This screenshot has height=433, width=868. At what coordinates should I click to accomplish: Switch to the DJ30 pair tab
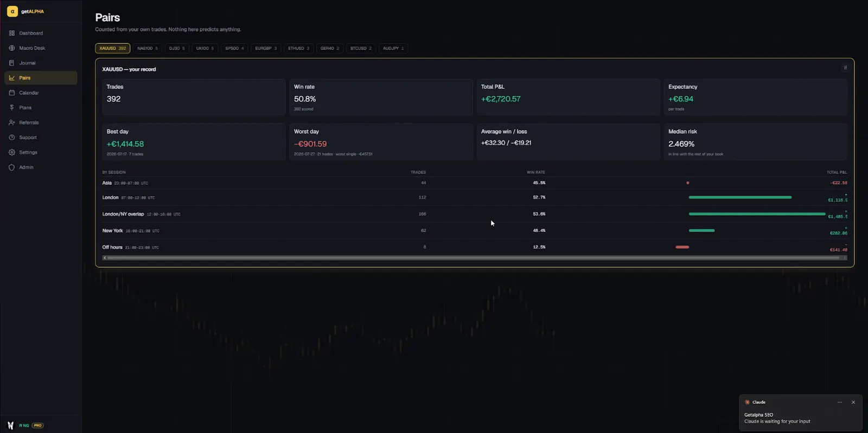(177, 48)
